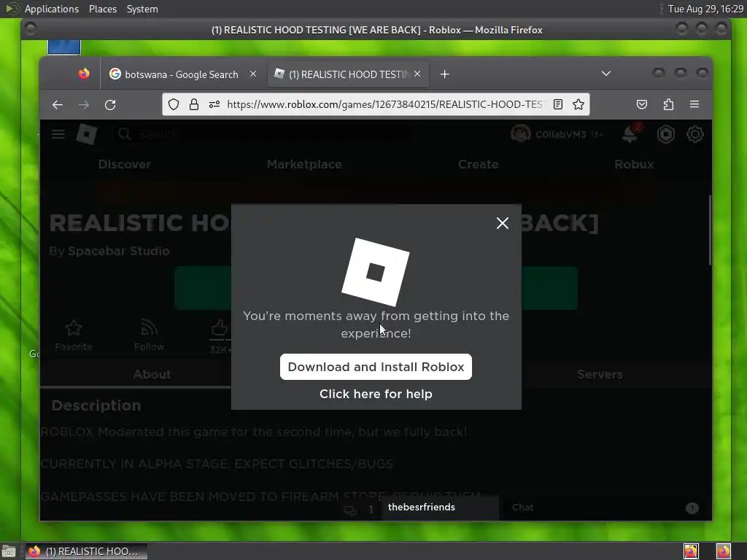747x560 pixels.
Task: Open the Roblox notifications bell
Action: (x=631, y=134)
